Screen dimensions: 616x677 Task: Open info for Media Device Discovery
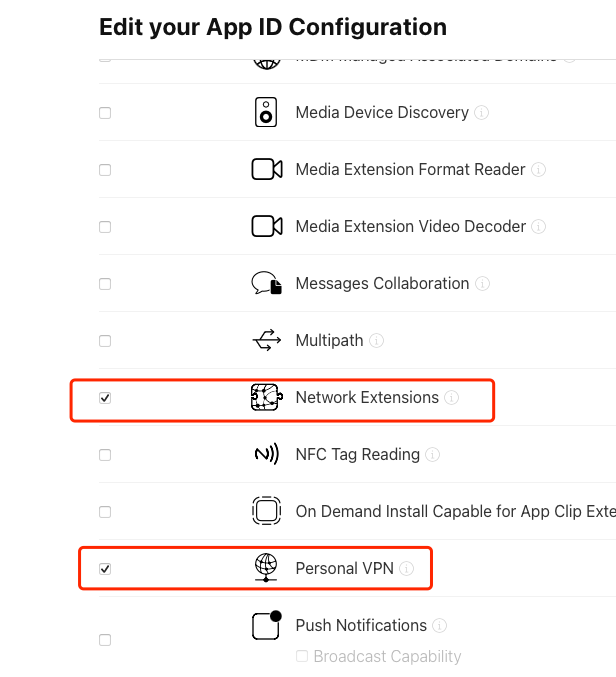point(481,113)
